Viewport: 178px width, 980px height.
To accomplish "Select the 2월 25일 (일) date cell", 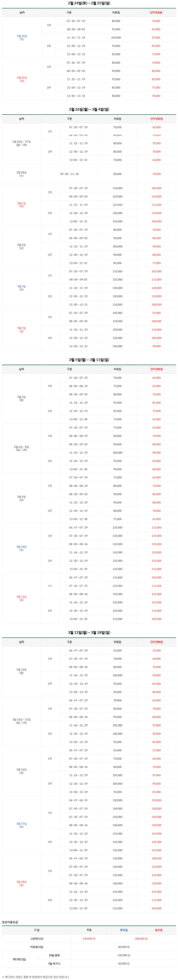I will (22, 79).
